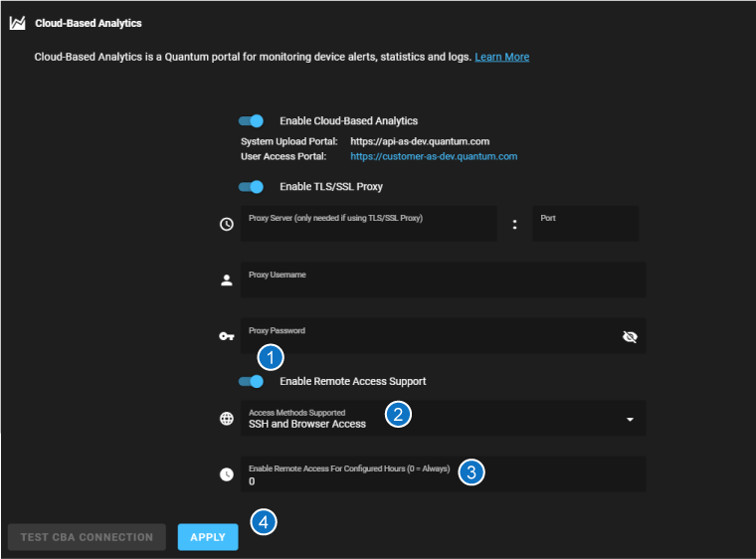The image size is (756, 559).
Task: Open the Learn More link
Action: [x=501, y=58]
